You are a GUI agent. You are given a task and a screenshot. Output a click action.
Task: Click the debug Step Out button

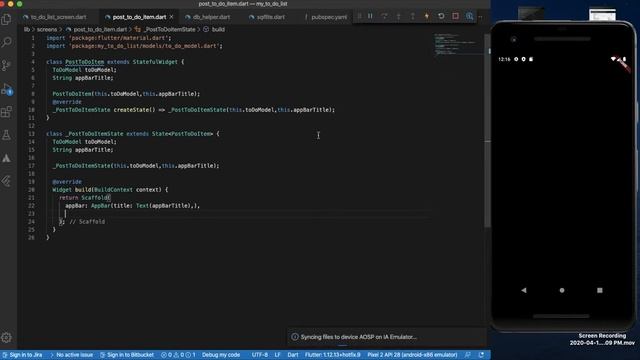click(413, 16)
